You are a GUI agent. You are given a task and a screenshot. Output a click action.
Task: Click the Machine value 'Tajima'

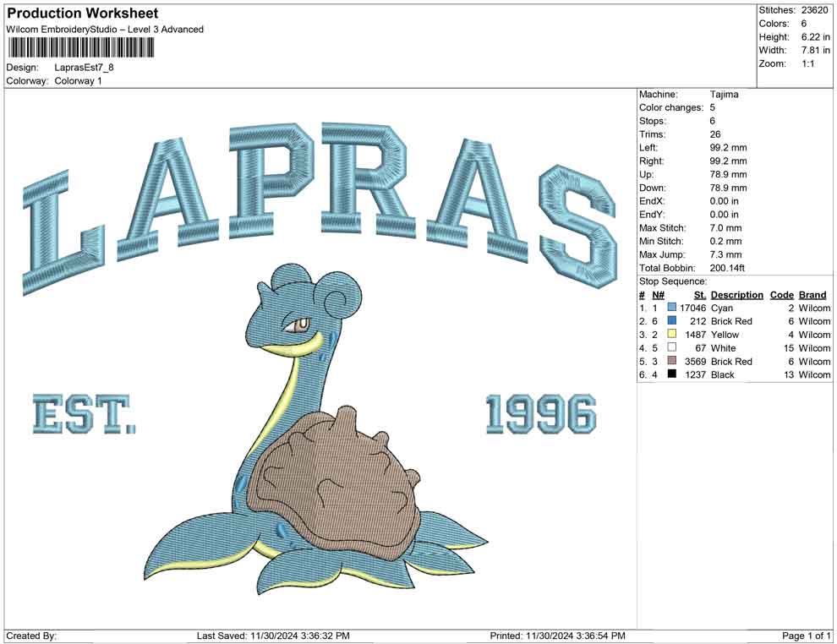725,95
